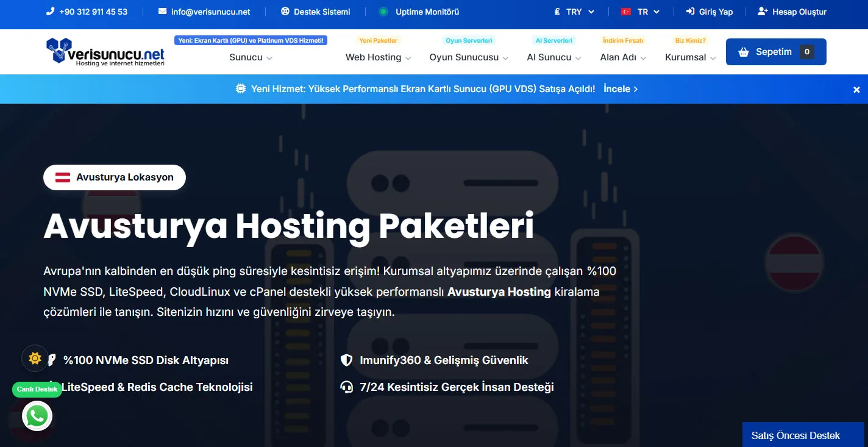Open the Alan Adı menu
Screen dimensions: 868x447
[x=623, y=57]
